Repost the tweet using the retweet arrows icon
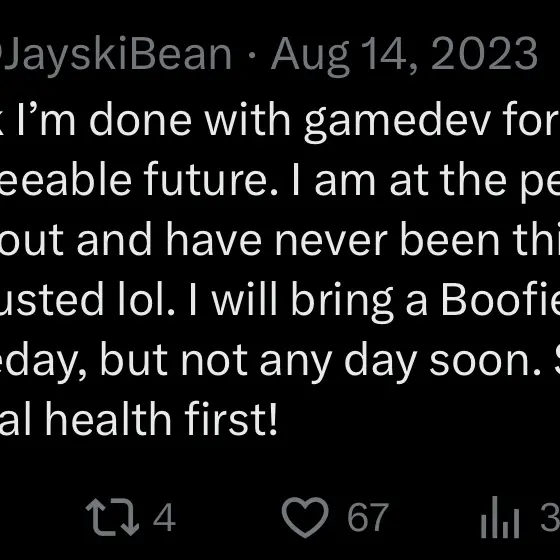Viewport: 560px width, 560px height. [112, 517]
